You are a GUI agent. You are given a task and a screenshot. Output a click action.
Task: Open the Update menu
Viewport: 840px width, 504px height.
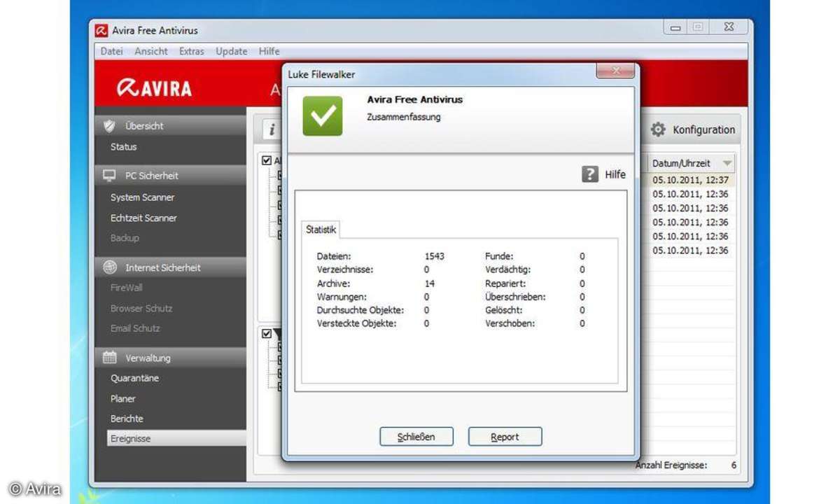[x=231, y=51]
